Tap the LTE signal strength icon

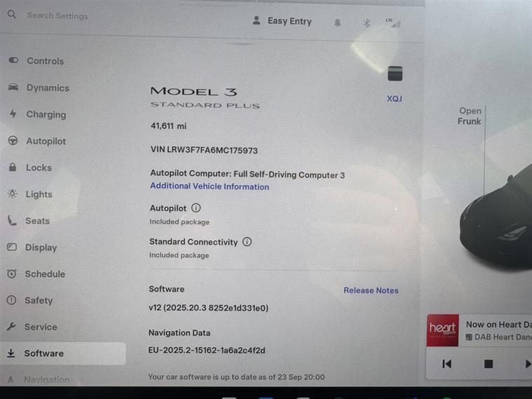coord(393,22)
